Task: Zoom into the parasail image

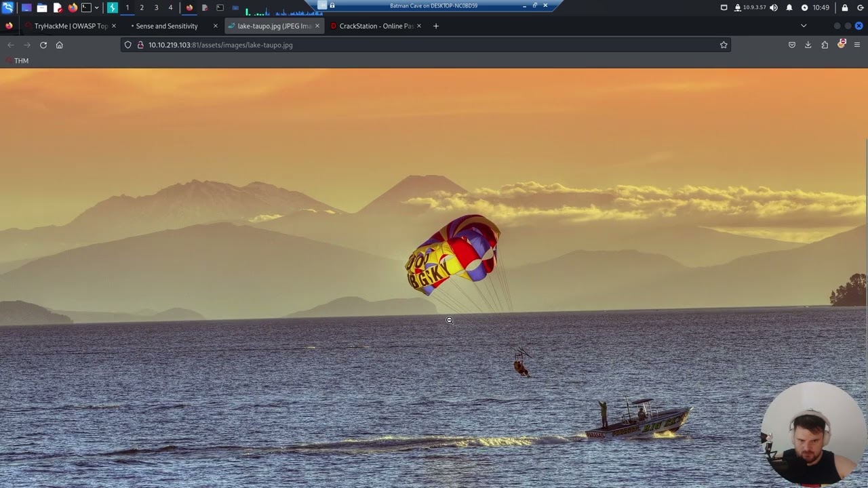Action: [x=434, y=278]
